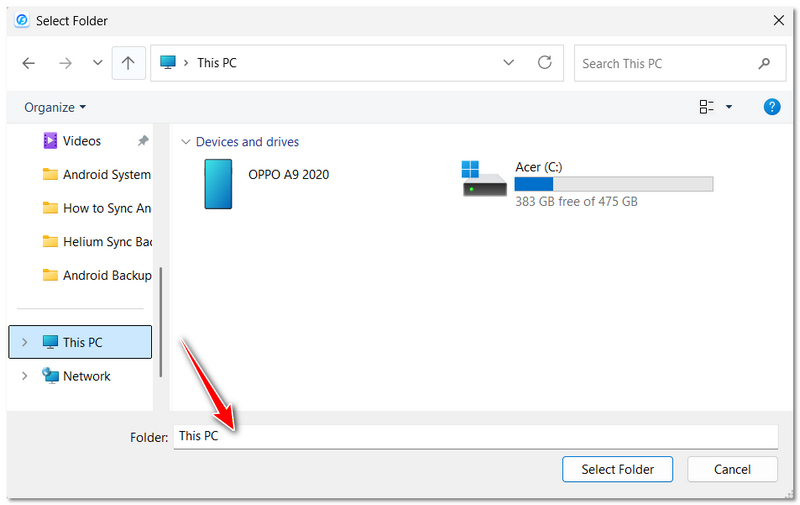Select This PC in the navigation pane
Viewport: 800px width, 505px height.
coord(80,342)
